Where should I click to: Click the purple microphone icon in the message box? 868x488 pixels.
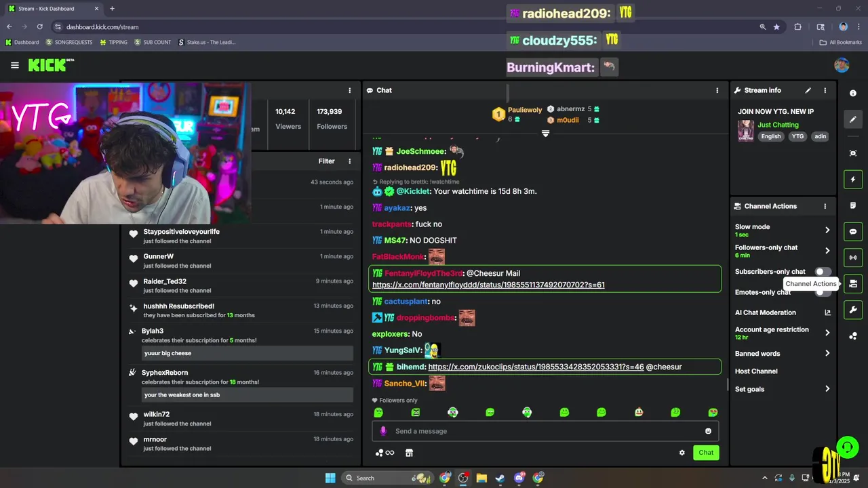click(x=383, y=431)
